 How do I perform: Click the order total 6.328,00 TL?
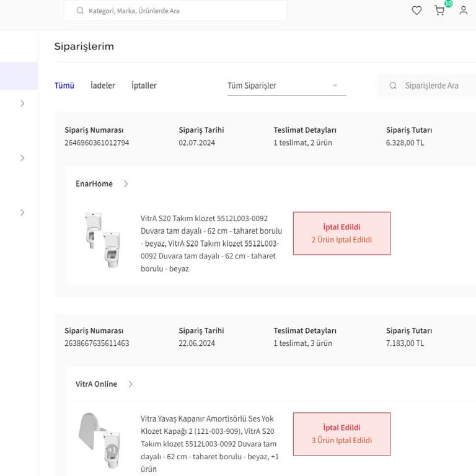[x=405, y=143]
